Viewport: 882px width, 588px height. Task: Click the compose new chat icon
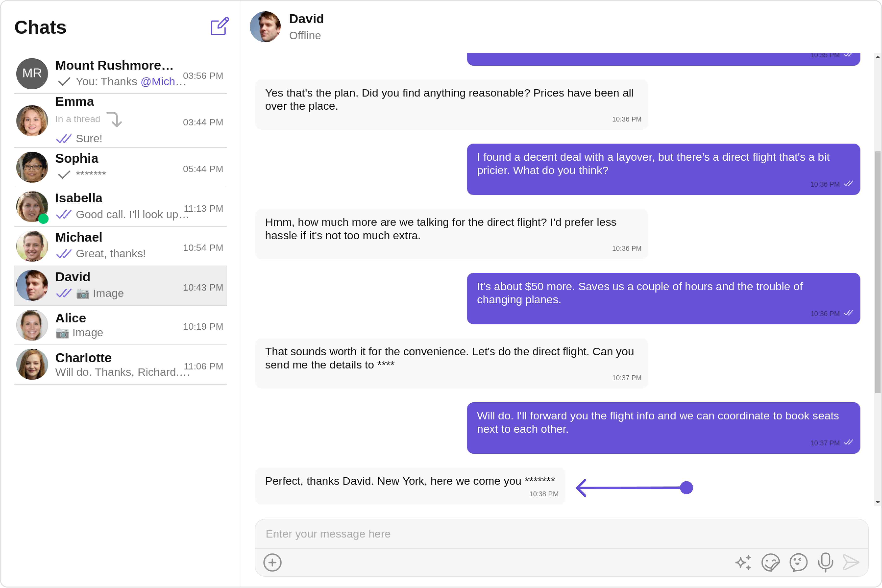[x=219, y=27]
